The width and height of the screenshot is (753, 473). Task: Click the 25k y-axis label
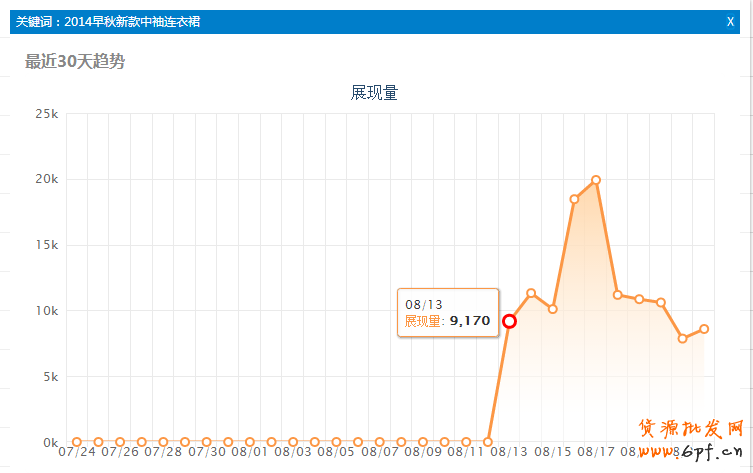47,114
